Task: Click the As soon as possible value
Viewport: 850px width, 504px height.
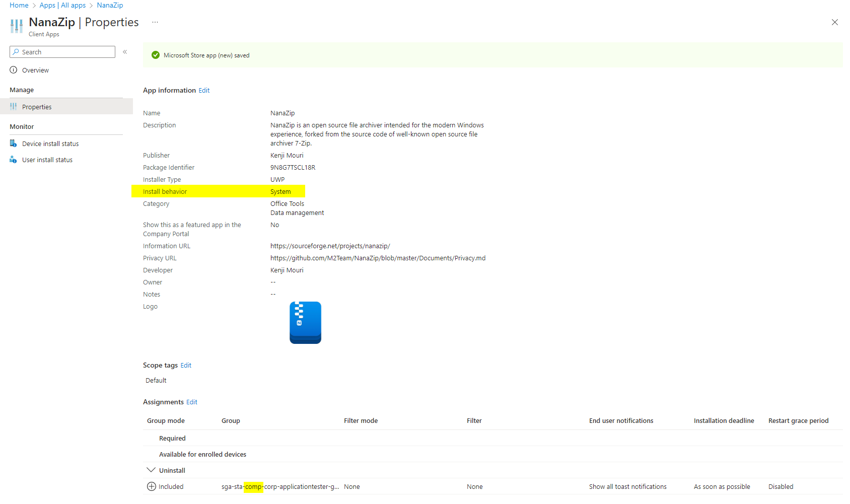Action: tap(722, 487)
